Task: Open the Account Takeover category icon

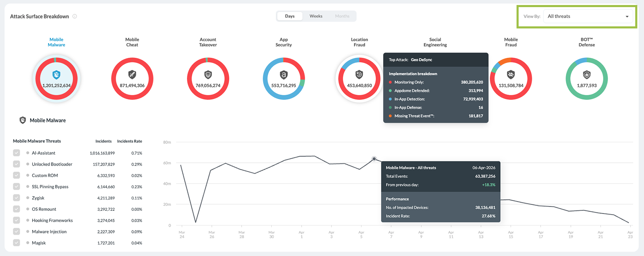Action: click(x=208, y=75)
